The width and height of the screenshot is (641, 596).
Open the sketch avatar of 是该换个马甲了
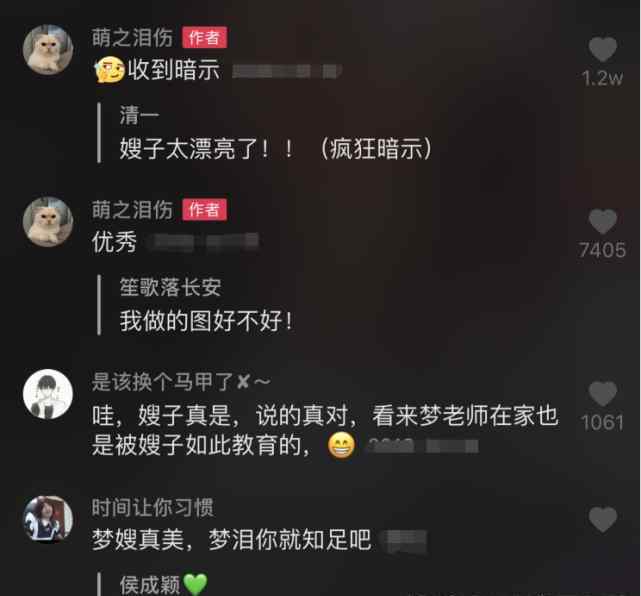pyautogui.click(x=48, y=394)
